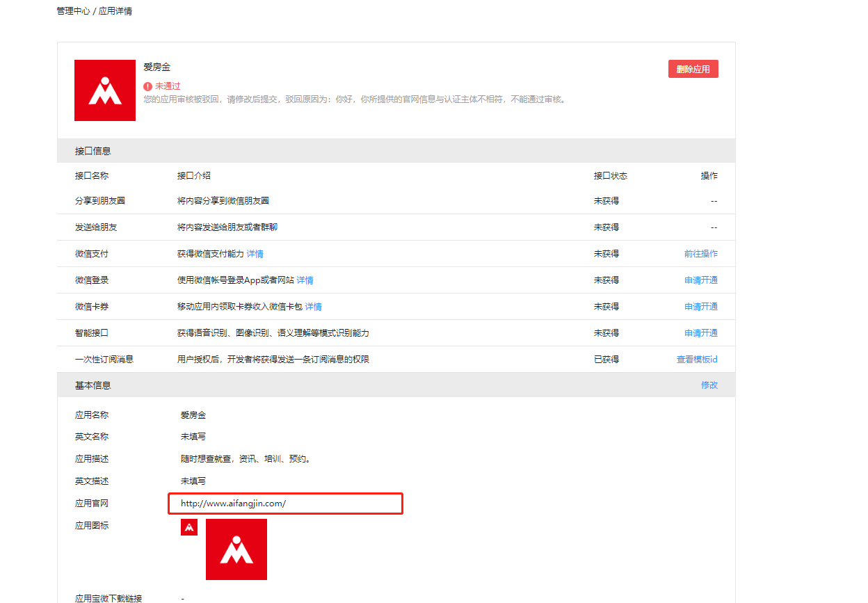Click 前往操作 for 微信支付
The image size is (868, 603).
[x=701, y=254]
